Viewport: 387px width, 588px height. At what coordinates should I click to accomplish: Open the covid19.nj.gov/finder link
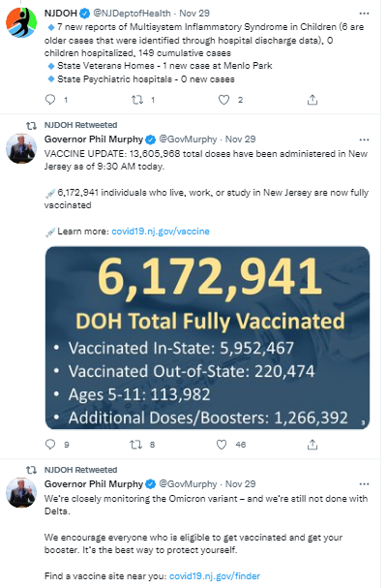coord(215,576)
